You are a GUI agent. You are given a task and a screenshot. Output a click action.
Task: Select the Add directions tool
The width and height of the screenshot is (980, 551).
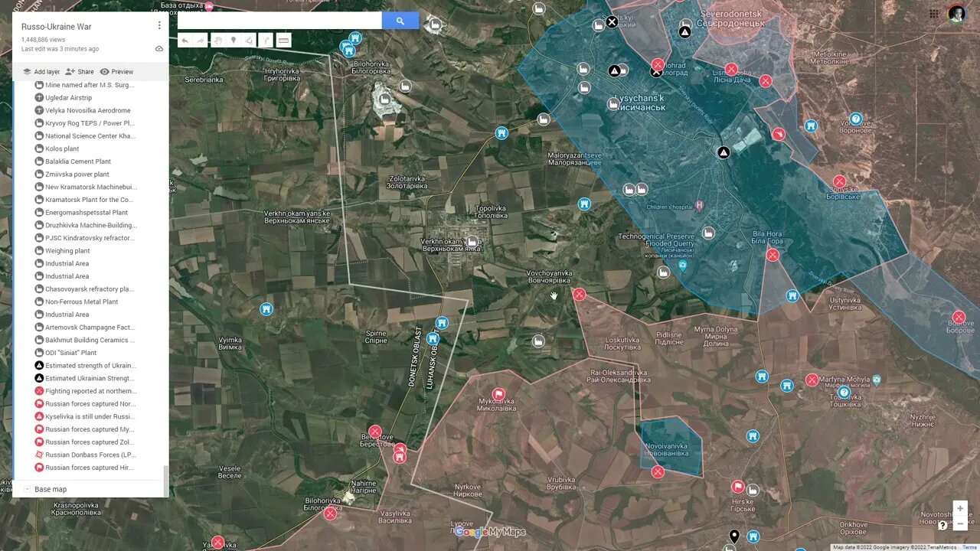[266, 41]
